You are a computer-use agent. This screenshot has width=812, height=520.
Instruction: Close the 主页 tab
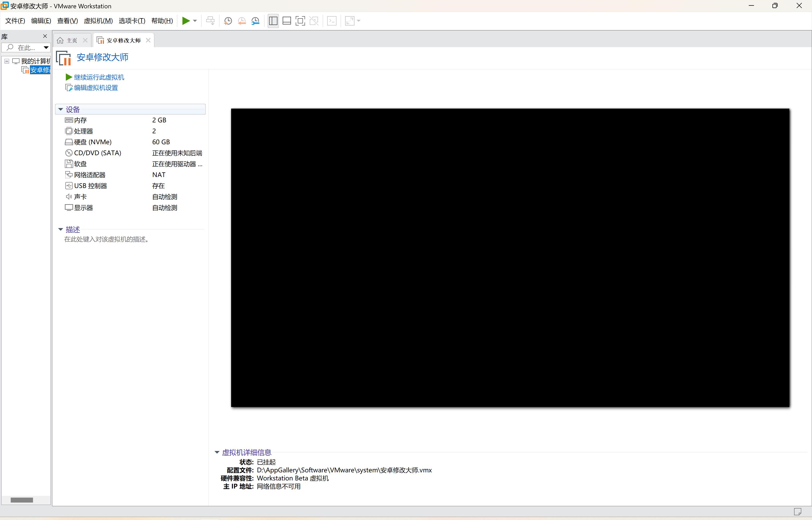[85, 41]
